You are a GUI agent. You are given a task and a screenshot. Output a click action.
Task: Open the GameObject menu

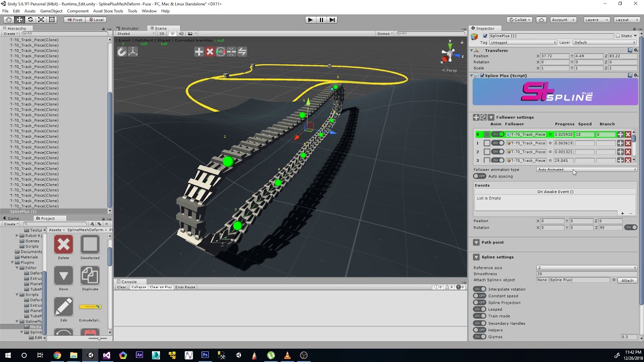pos(52,11)
